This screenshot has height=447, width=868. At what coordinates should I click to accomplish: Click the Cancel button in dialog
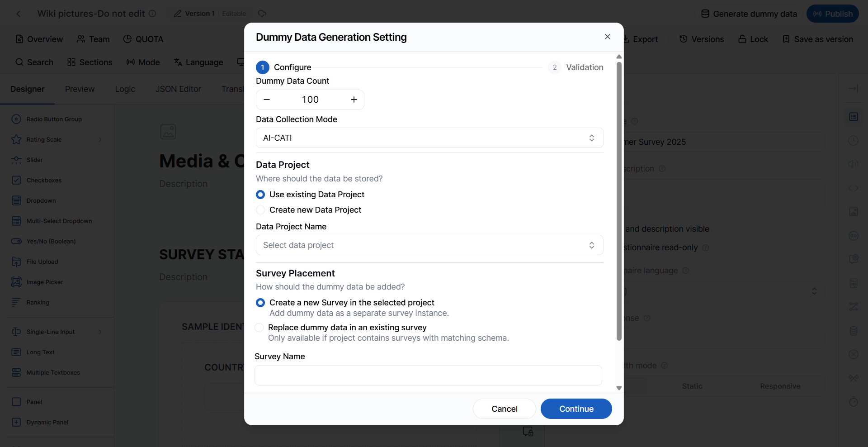(x=505, y=409)
